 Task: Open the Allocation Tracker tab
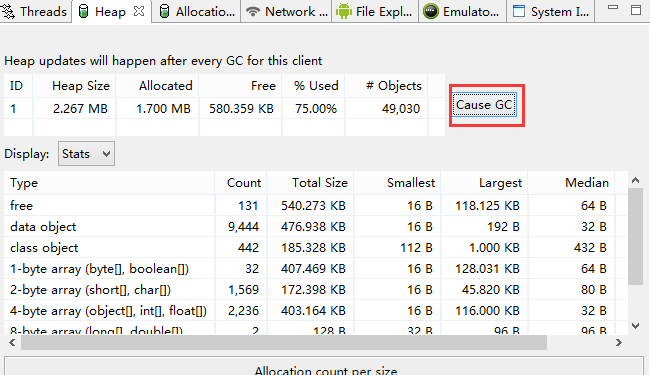coord(197,12)
